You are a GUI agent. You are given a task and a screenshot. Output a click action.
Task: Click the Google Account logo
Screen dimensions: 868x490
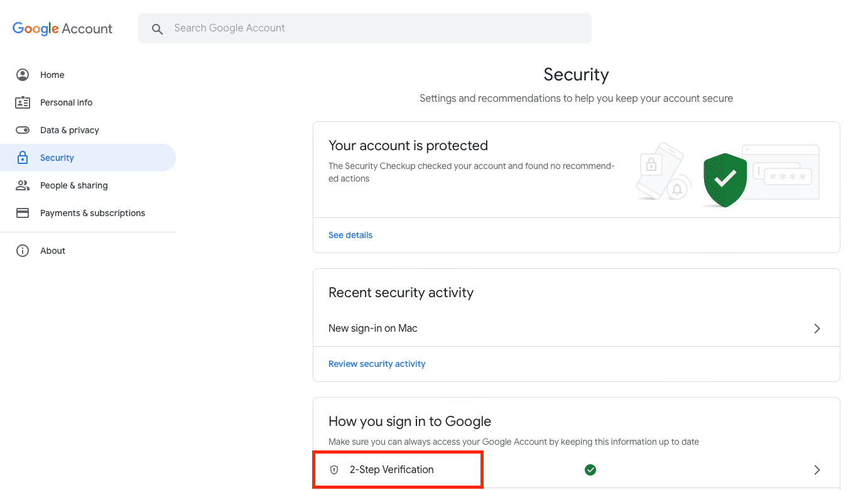tap(62, 28)
